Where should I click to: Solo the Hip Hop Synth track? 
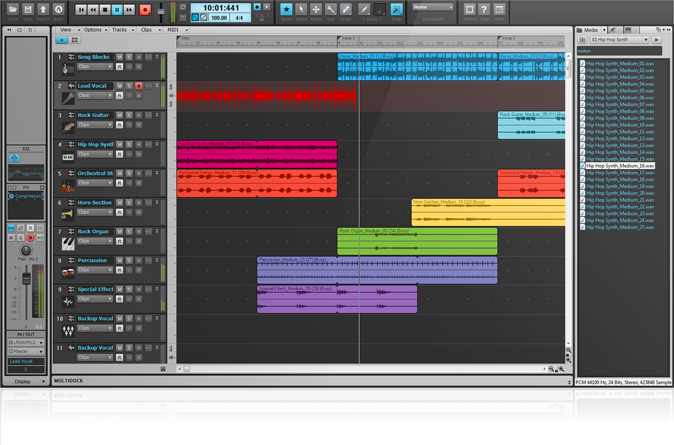pyautogui.click(x=129, y=144)
